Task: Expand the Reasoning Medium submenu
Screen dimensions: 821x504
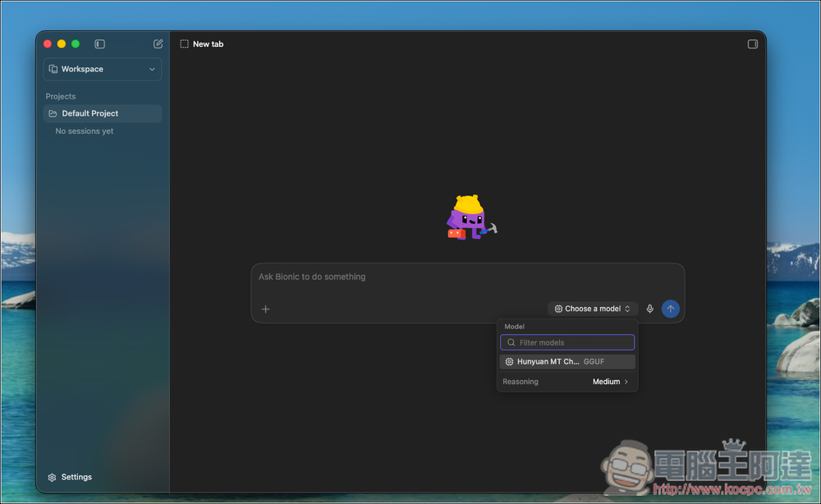Action: 567,382
